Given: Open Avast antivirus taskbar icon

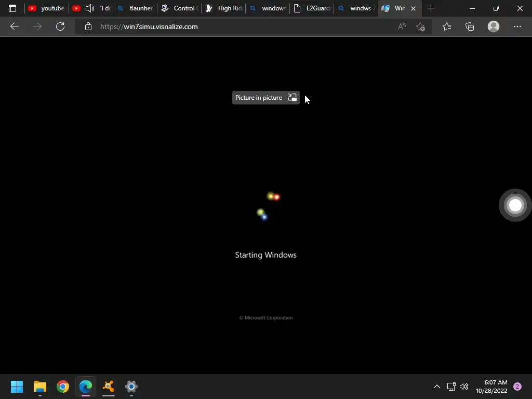Looking at the screenshot, I should point(109,387).
